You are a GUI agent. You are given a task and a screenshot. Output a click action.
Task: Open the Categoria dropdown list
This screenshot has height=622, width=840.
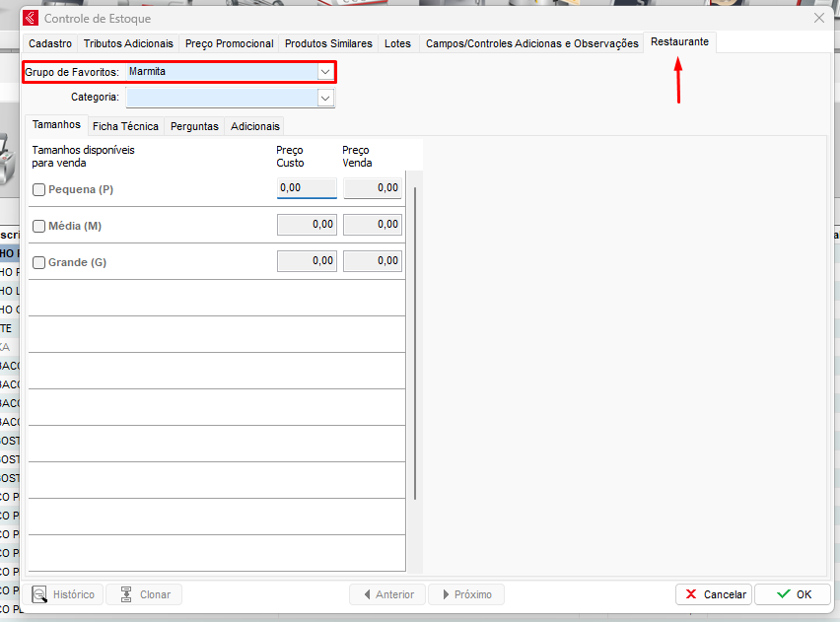(x=325, y=98)
